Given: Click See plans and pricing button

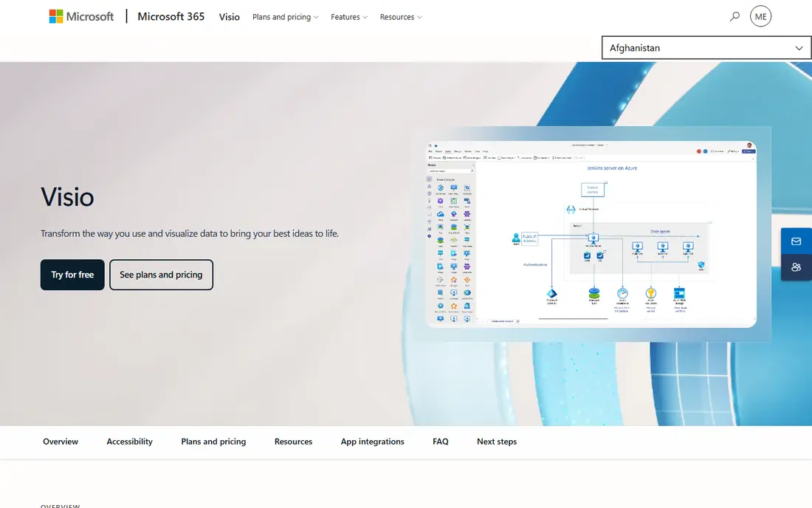Looking at the screenshot, I should [161, 275].
